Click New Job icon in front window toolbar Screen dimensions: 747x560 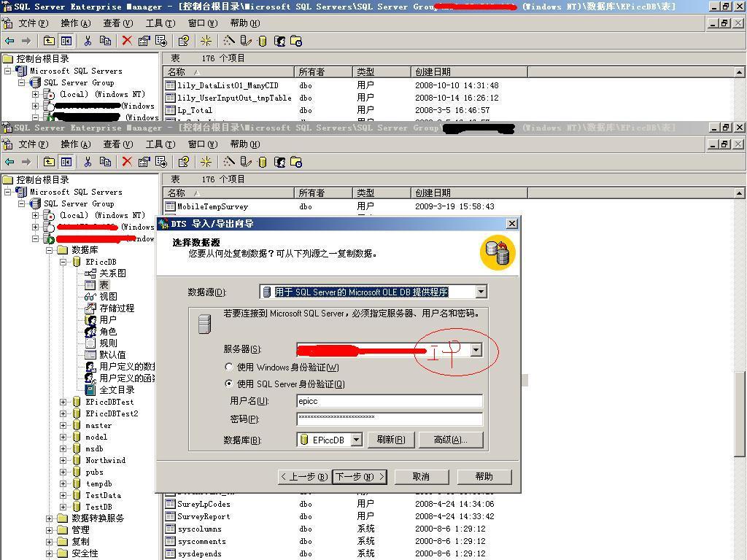[x=296, y=162]
